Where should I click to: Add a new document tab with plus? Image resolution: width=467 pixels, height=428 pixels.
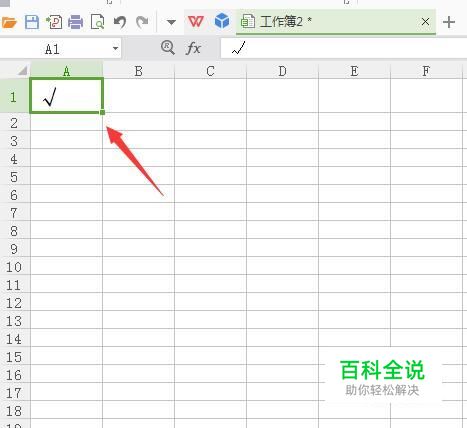tap(449, 22)
